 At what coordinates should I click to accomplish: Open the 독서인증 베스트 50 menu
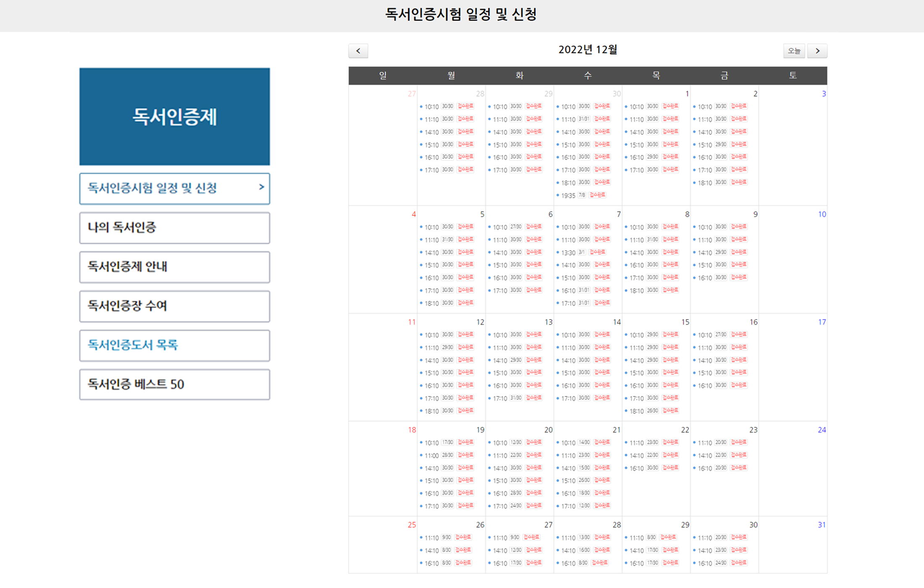[175, 384]
